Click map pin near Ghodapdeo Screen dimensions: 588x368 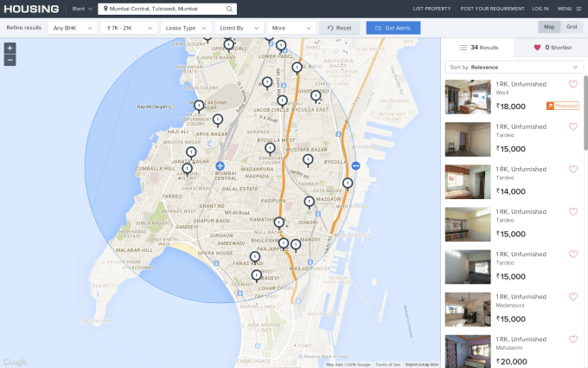pos(316,96)
